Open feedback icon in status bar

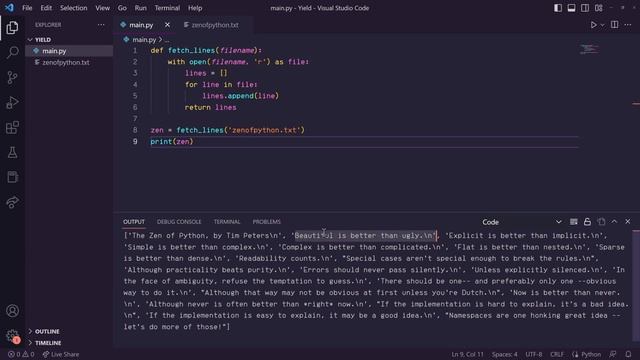pyautogui.click(x=613, y=354)
